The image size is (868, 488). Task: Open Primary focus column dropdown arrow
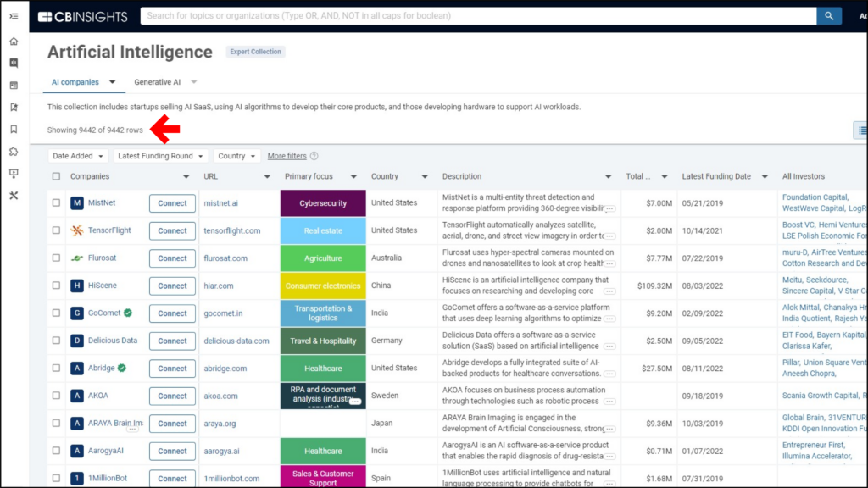coord(353,176)
